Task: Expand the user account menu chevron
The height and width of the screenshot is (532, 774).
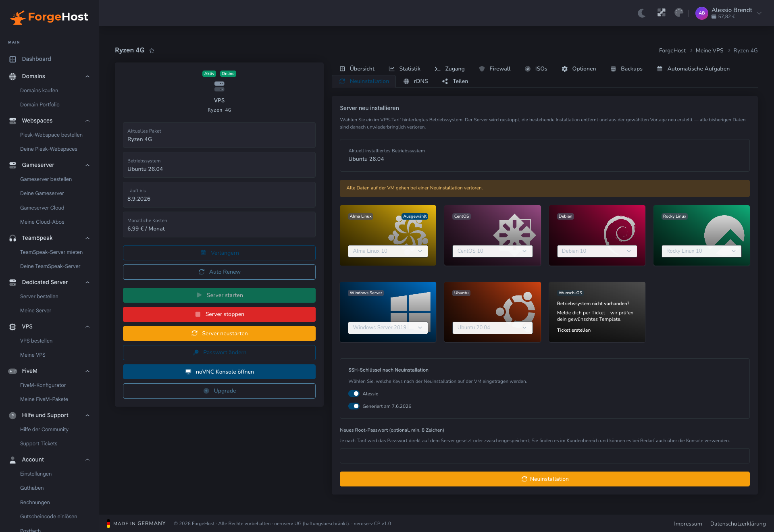Action: coord(759,13)
